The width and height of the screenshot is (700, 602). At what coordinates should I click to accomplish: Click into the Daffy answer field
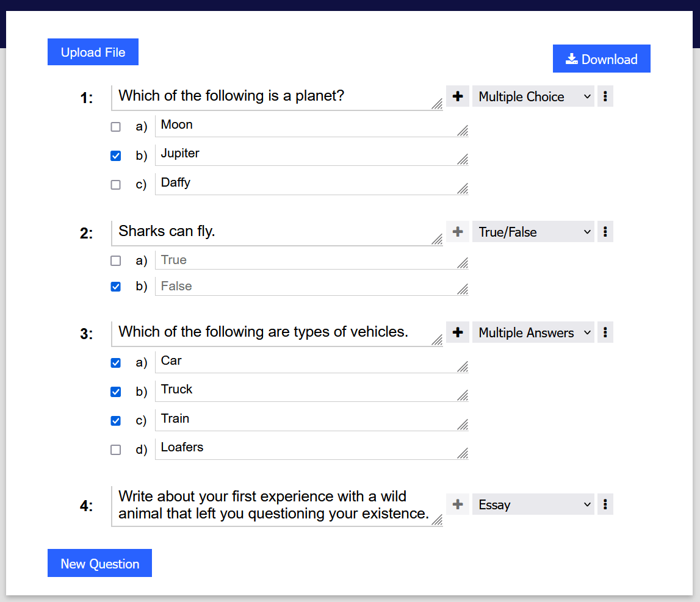click(x=312, y=184)
